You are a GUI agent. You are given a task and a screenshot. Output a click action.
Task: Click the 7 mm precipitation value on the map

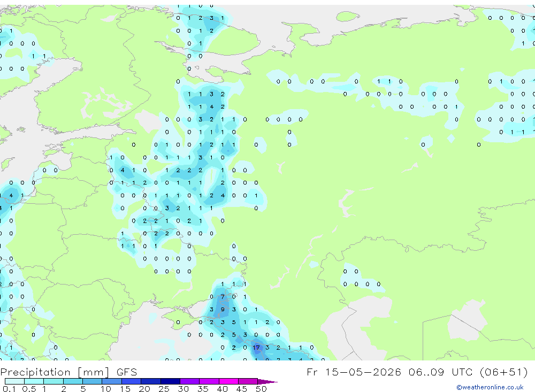point(223,297)
